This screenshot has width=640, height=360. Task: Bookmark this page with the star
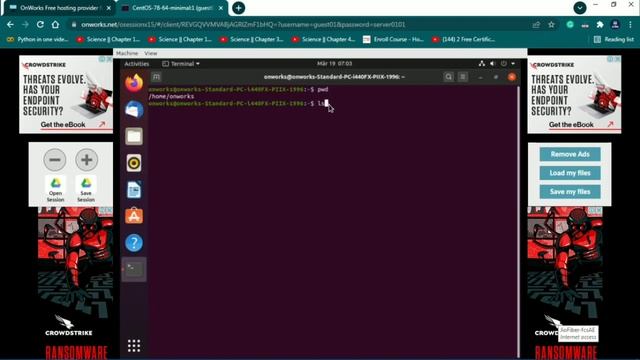coord(551,24)
